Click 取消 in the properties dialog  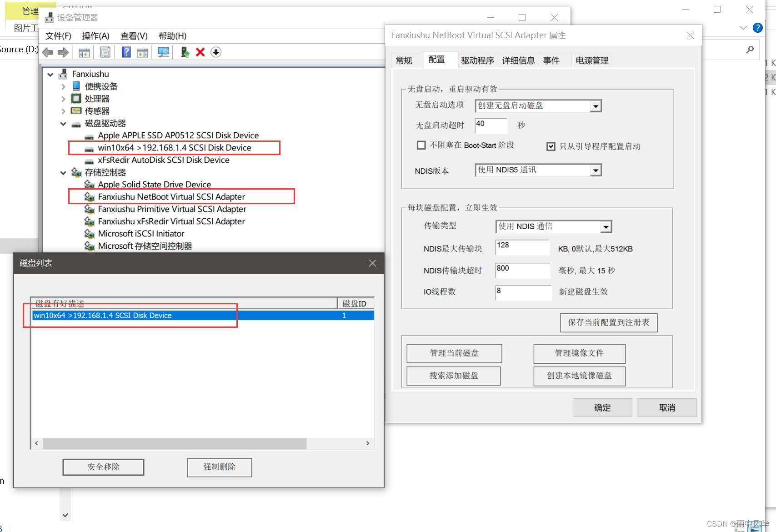pyautogui.click(x=667, y=407)
